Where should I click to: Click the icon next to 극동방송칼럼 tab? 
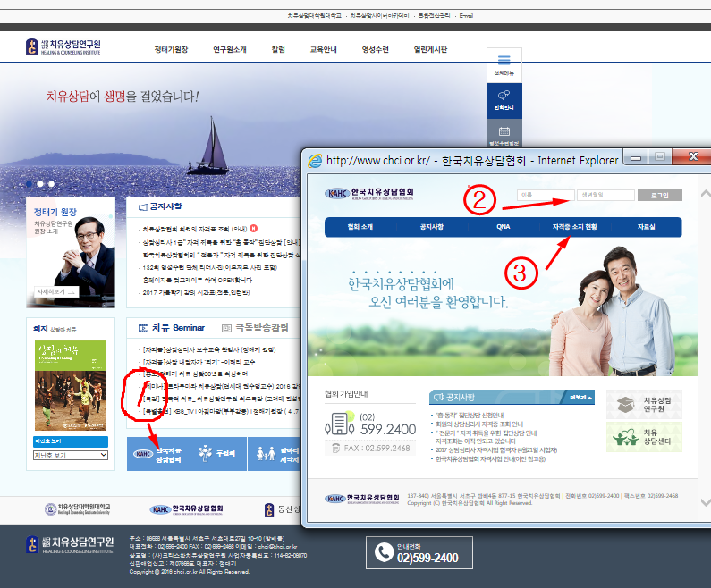(x=226, y=328)
